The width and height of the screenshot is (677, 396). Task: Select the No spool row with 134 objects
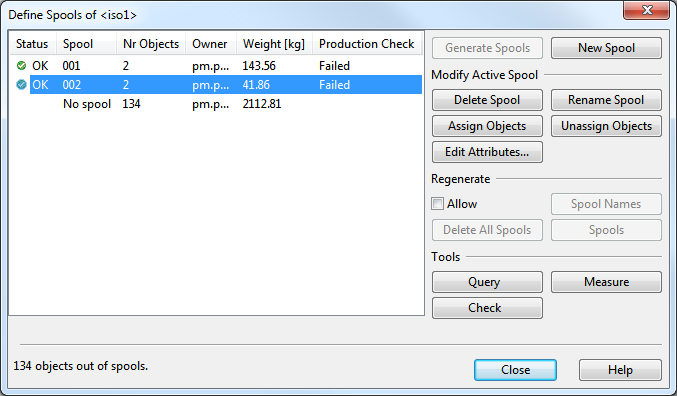216,104
